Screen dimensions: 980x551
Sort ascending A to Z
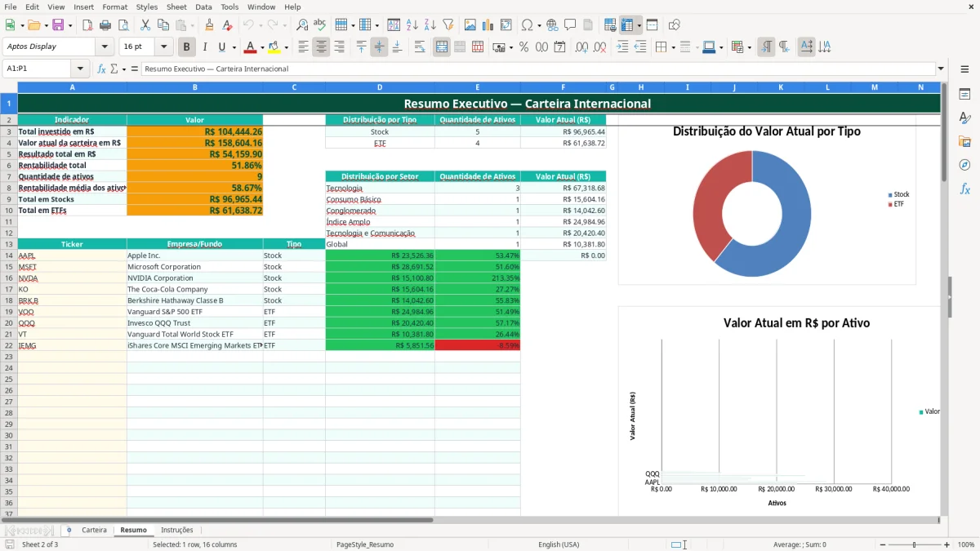412,25
